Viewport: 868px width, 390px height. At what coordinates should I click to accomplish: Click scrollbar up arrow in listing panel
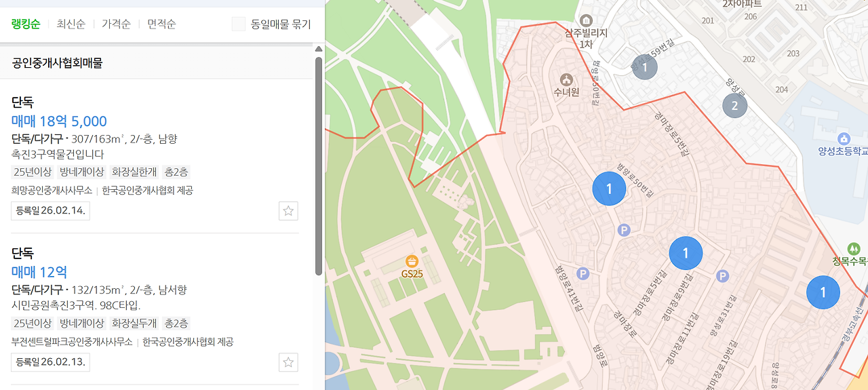[319, 48]
